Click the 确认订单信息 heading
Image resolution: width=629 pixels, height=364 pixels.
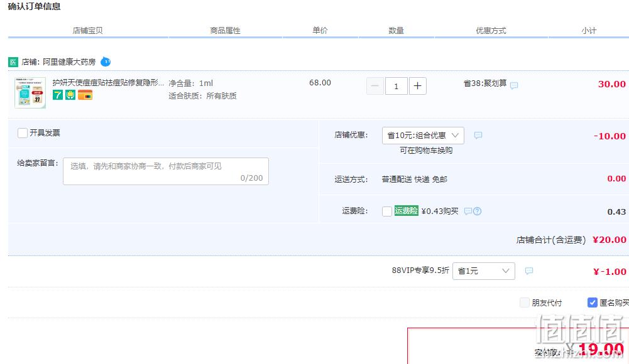tap(34, 6)
